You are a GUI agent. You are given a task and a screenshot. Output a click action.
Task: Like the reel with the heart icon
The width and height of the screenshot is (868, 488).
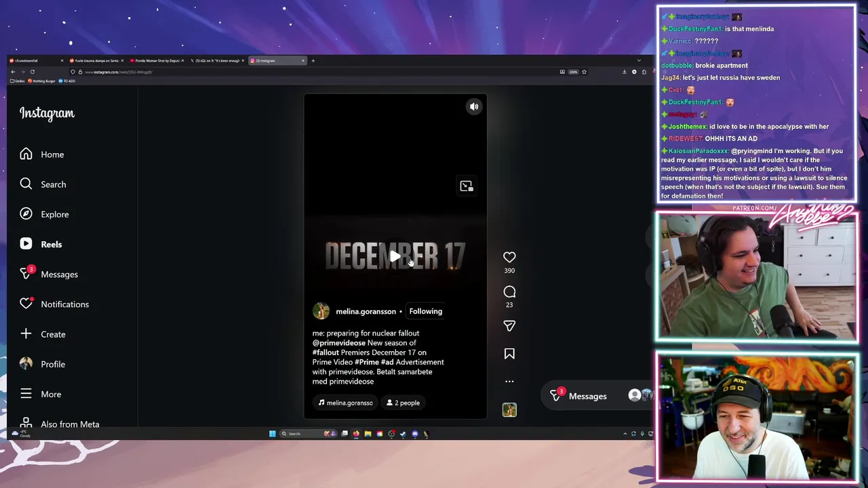click(x=509, y=257)
